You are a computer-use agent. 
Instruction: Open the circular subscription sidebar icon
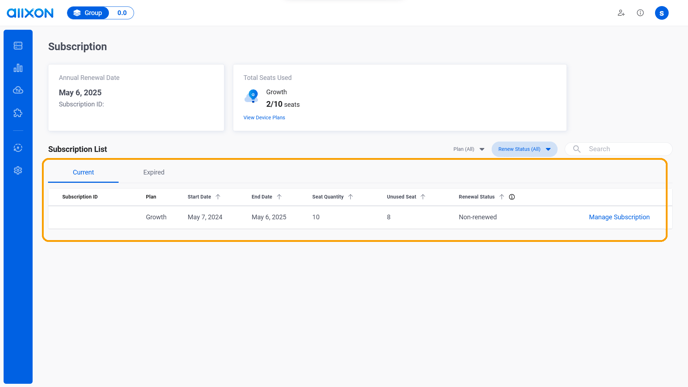tap(18, 148)
